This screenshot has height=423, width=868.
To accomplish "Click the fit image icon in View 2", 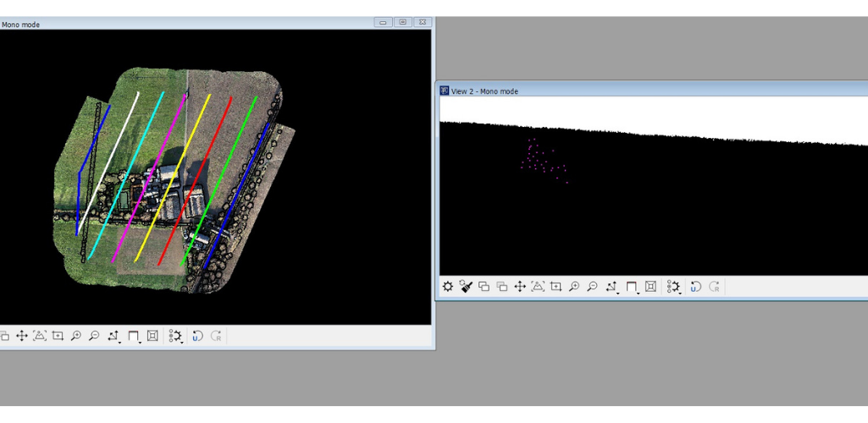I will pos(538,287).
